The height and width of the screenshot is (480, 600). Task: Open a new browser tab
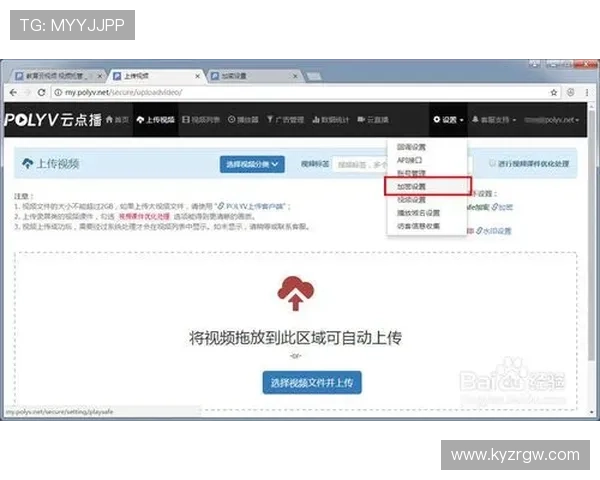pos(314,77)
